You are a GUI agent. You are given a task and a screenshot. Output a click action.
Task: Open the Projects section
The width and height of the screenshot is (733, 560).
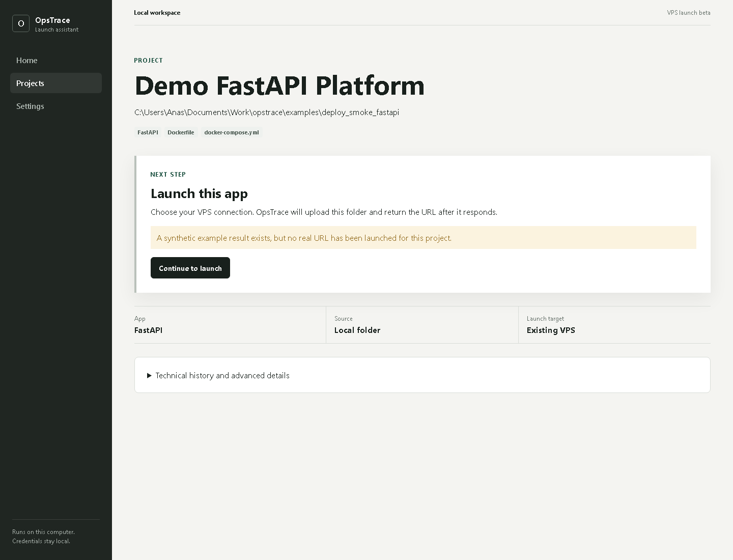pos(56,83)
